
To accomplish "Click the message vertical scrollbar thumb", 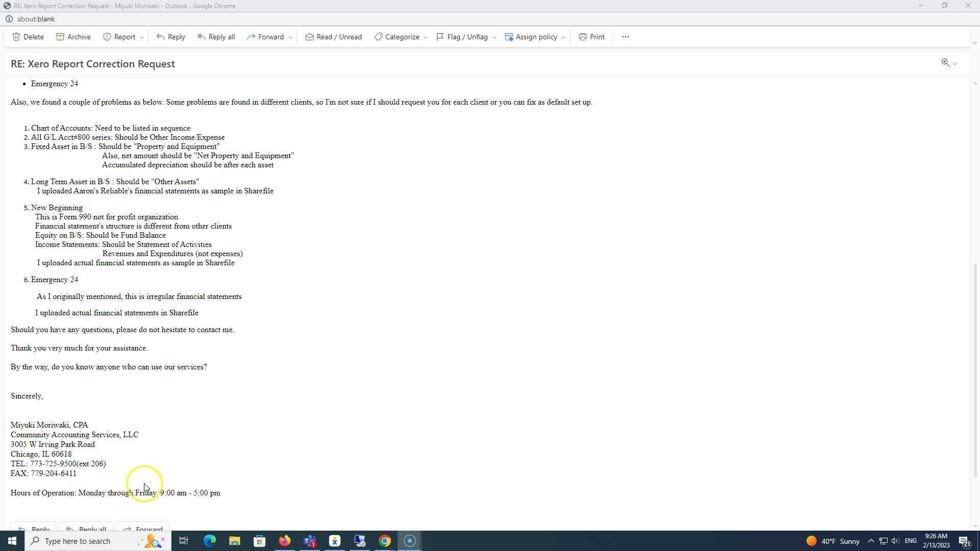I will click(975, 370).
